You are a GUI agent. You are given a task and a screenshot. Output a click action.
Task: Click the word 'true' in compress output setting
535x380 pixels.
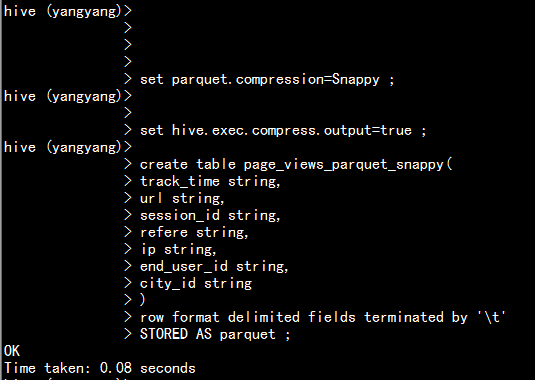click(x=396, y=130)
